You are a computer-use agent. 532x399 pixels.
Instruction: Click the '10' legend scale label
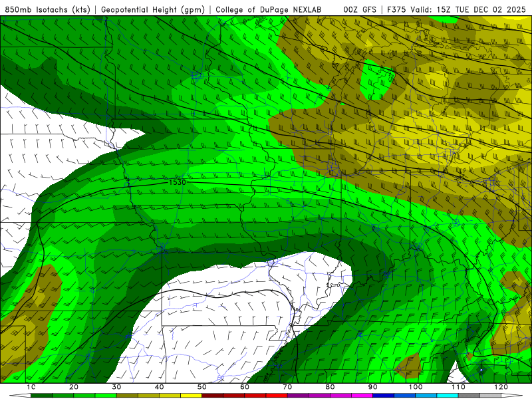tap(31, 387)
